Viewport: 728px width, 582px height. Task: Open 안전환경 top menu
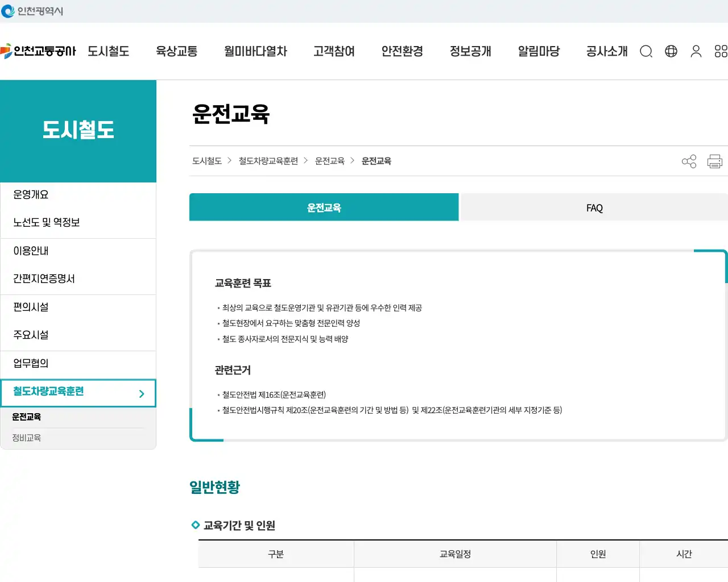(403, 51)
